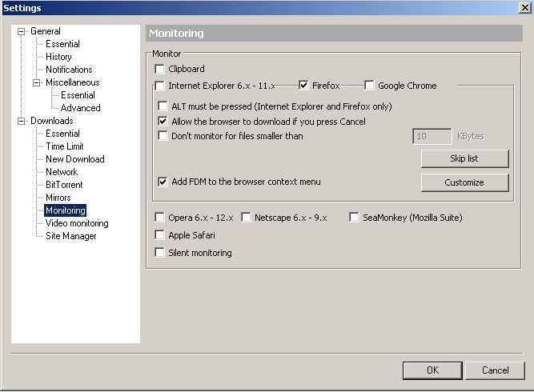Image resolution: width=534 pixels, height=392 pixels.
Task: Toggle ALT must be pressed option
Action: 163,106
